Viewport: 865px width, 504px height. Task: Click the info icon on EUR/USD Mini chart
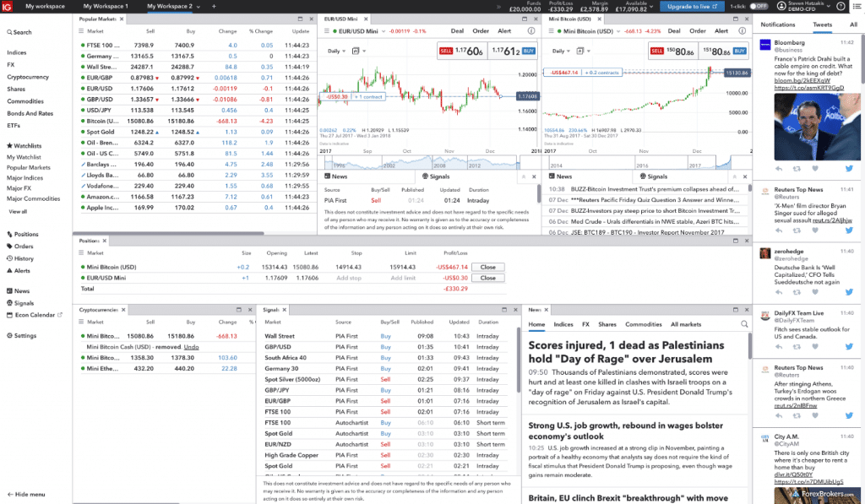pyautogui.click(x=530, y=30)
